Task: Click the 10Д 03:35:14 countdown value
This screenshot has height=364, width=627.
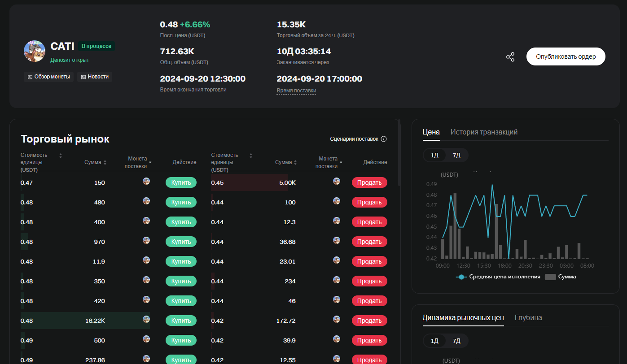Action: click(304, 51)
